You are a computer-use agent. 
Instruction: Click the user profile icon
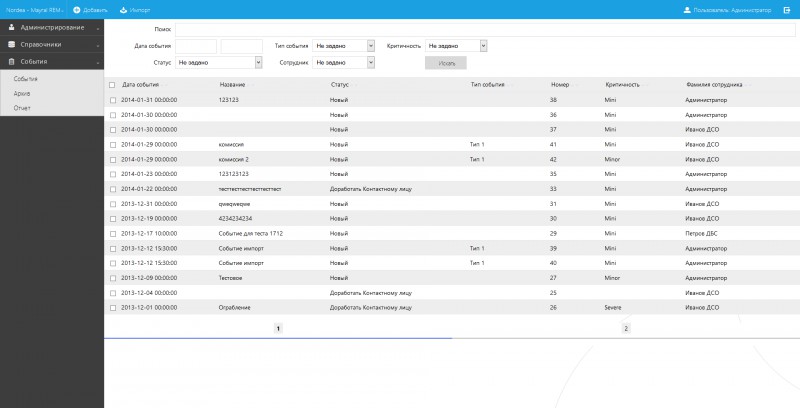[x=687, y=10]
